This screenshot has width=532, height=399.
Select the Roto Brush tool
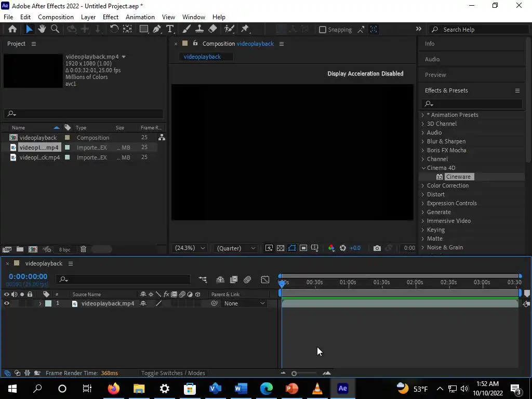[x=229, y=29]
